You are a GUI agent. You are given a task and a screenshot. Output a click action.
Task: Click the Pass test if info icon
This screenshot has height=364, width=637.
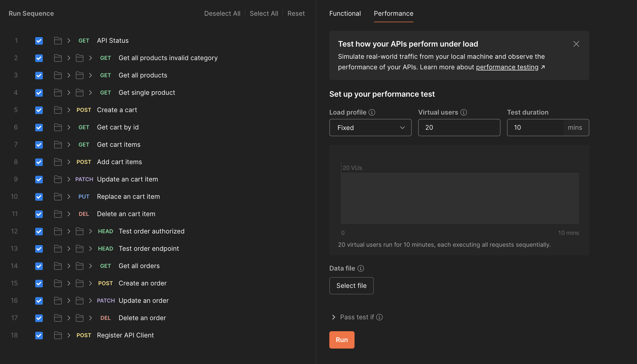(379, 317)
